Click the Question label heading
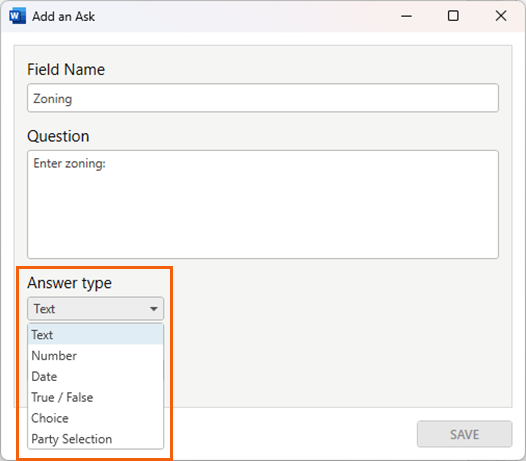 click(x=58, y=136)
